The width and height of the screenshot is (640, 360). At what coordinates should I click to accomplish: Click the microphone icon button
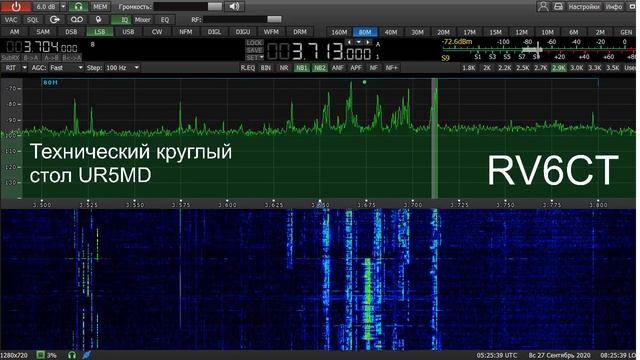pos(98,20)
